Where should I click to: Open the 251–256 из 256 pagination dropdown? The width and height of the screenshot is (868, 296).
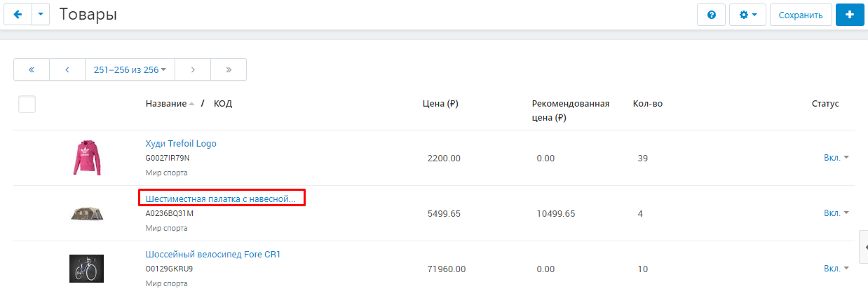130,69
